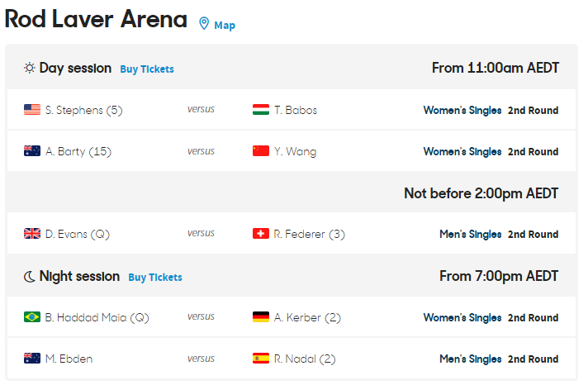Select player M. Ebden
588x385 pixels.
click(x=69, y=359)
